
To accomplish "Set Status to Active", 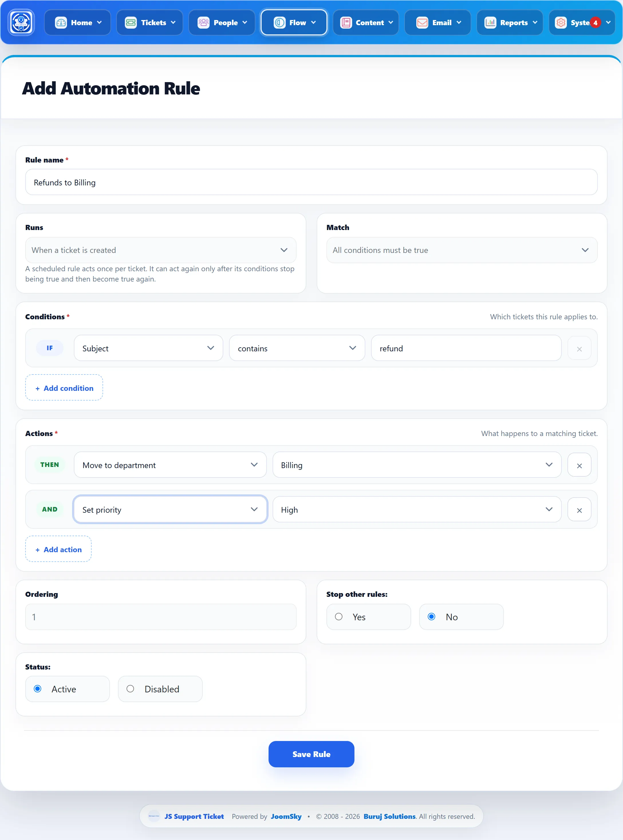I will [x=68, y=689].
